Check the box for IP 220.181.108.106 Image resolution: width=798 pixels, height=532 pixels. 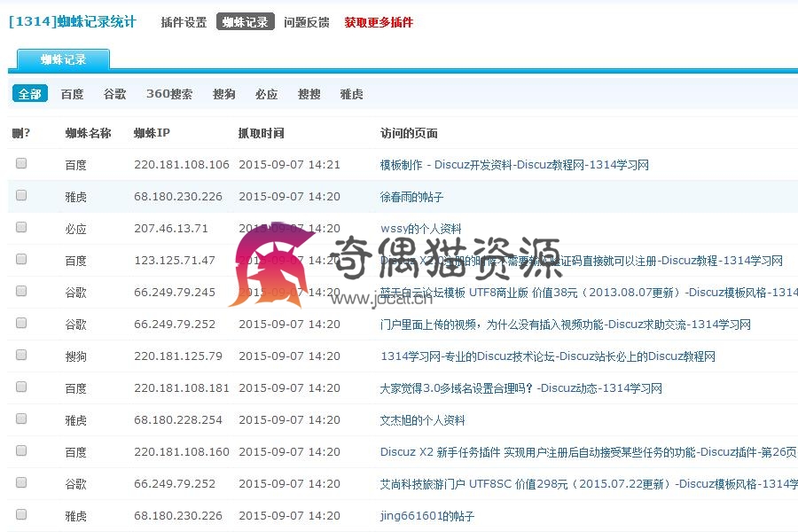(x=21, y=163)
